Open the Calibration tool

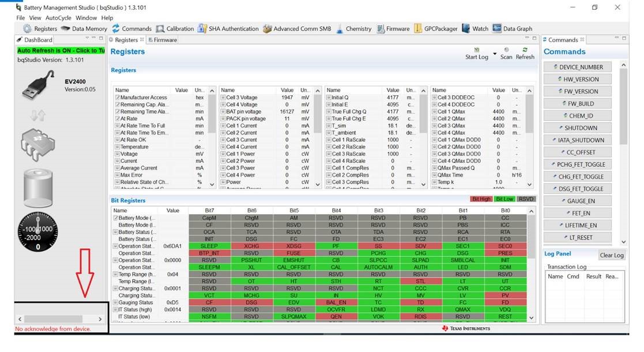click(175, 29)
